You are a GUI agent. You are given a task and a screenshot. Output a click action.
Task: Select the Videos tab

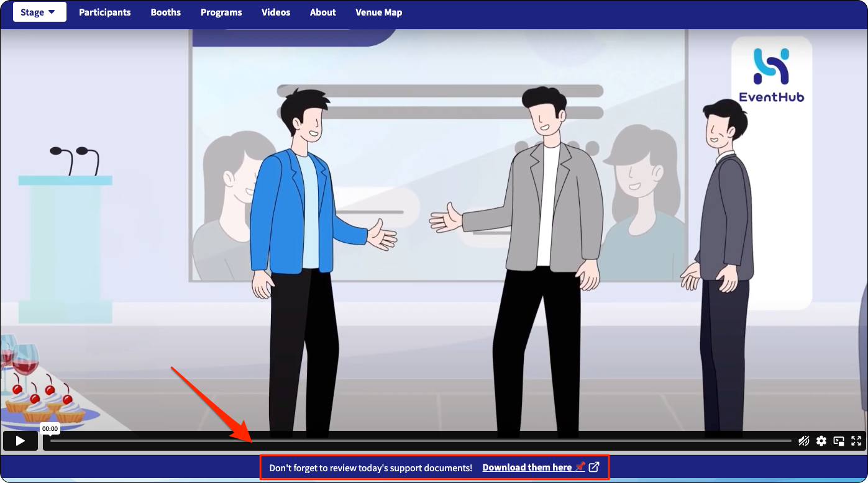tap(276, 12)
